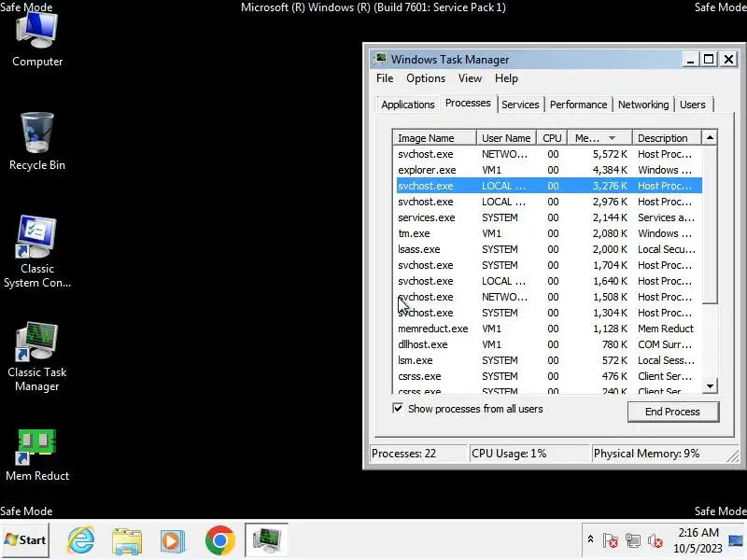The image size is (747, 560).
Task: Select the explorer.exe process row
Action: tap(549, 170)
